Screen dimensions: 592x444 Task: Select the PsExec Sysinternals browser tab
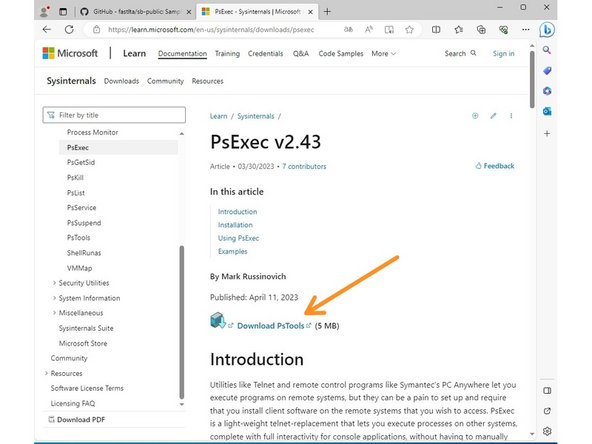click(x=257, y=12)
